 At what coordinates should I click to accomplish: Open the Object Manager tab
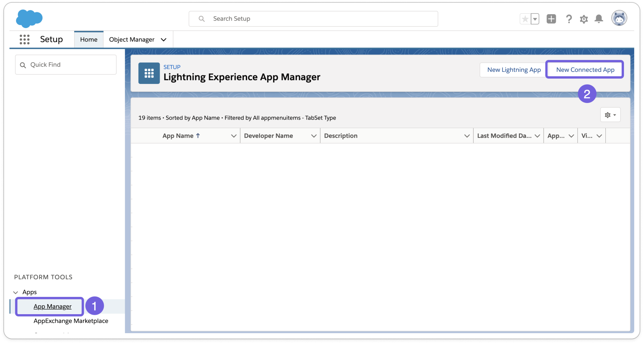pos(132,40)
